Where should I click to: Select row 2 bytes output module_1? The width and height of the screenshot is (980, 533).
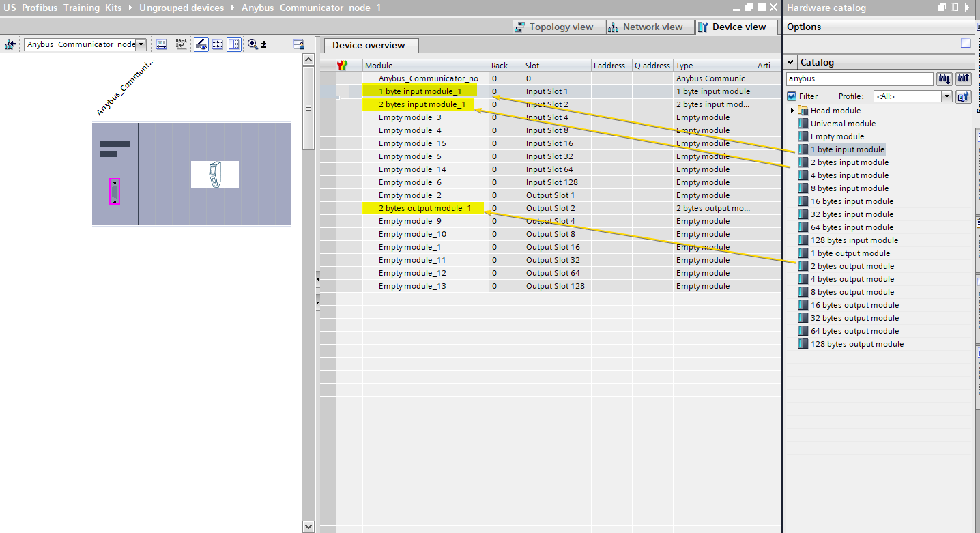click(550, 208)
